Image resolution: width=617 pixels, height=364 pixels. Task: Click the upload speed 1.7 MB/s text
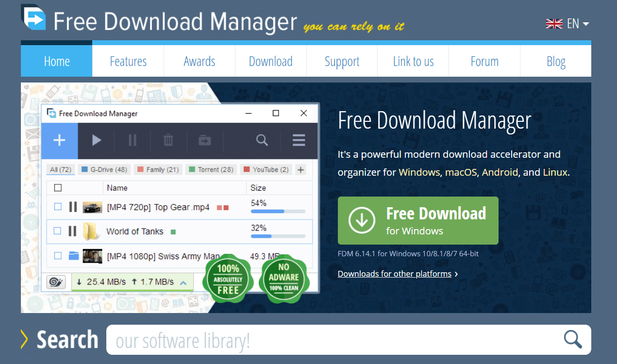(x=152, y=282)
